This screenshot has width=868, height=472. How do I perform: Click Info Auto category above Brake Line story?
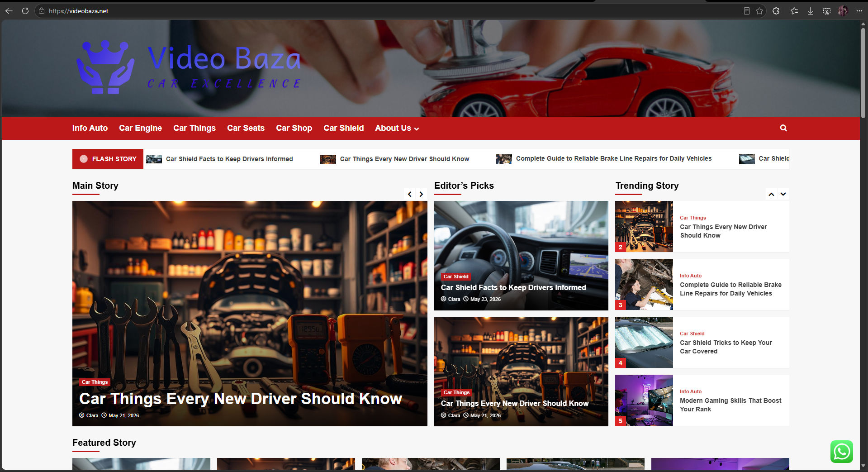point(691,276)
